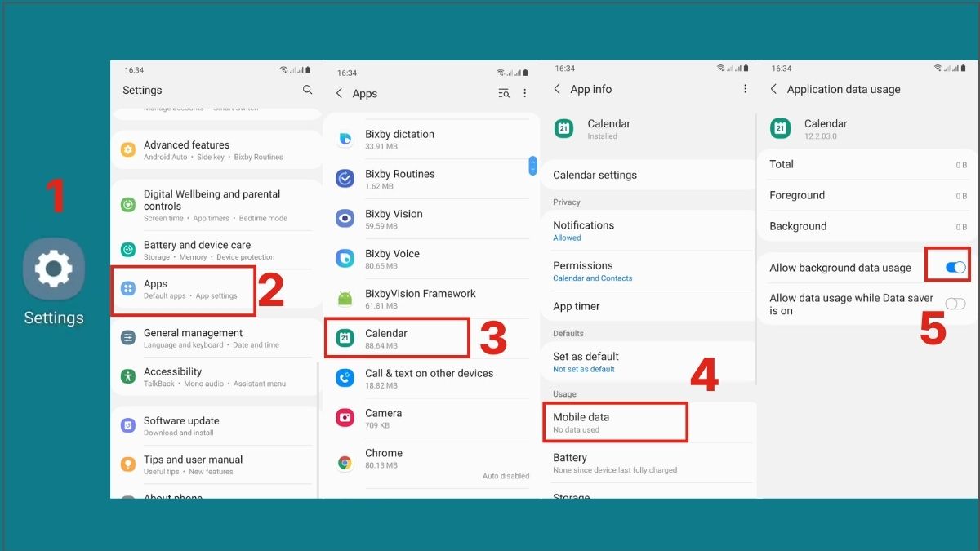Image resolution: width=980 pixels, height=551 pixels.
Task: Click the Chrome app icon
Action: [345, 463]
